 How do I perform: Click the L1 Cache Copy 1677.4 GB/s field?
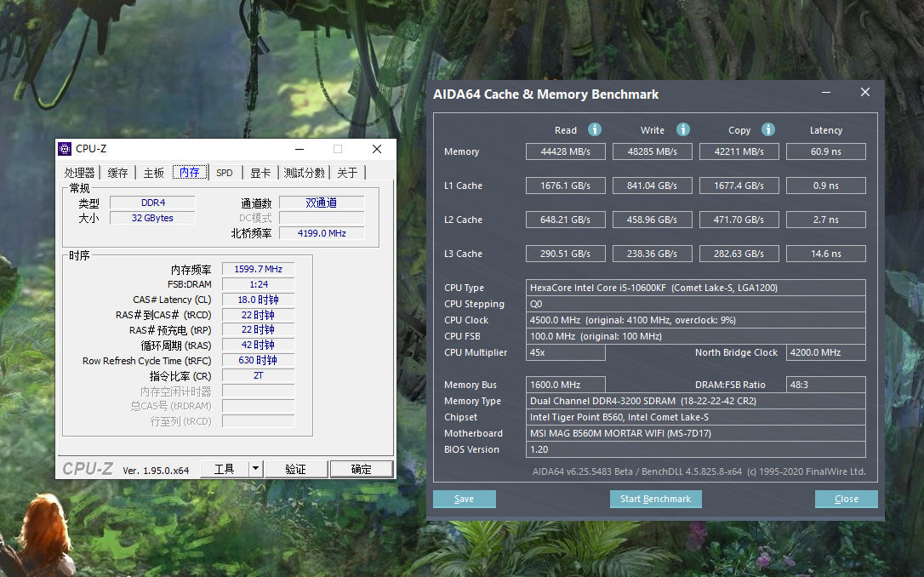pos(739,186)
